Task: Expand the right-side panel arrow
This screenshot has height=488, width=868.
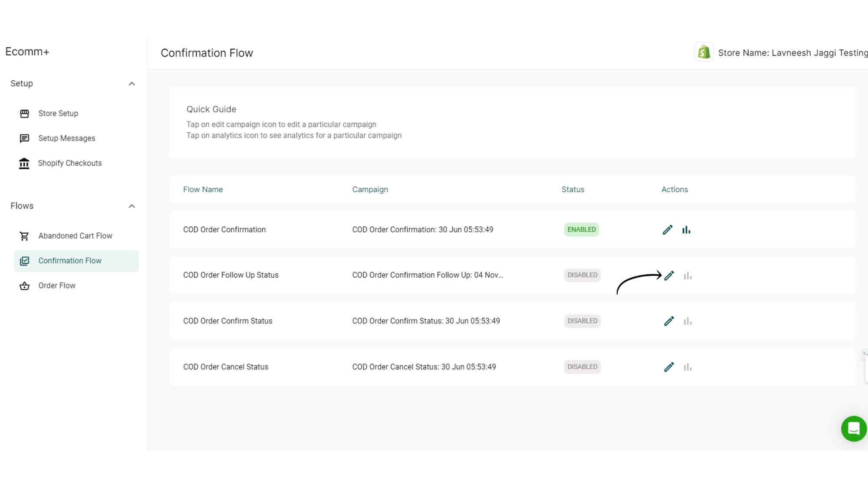Action: [x=865, y=354]
